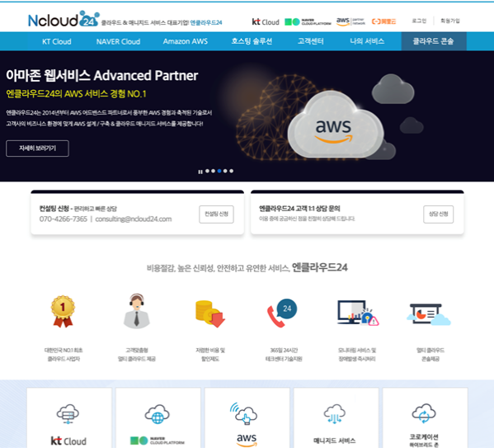494x448 pixels.
Task: Select the last banner slide dot
Action: (232, 171)
